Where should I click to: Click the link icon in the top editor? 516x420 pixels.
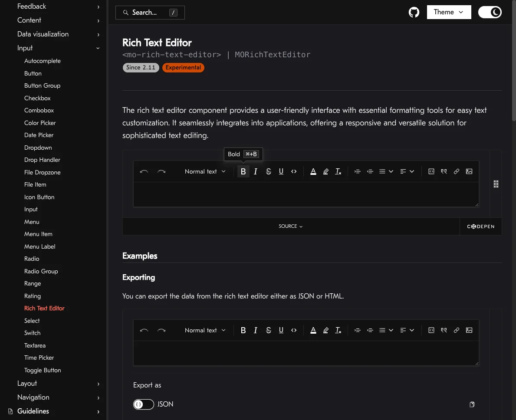click(x=457, y=171)
